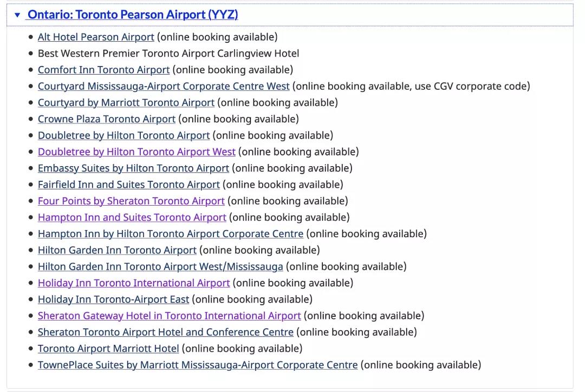The height and width of the screenshot is (392, 585).
Task: Open Courtyard by Marriott Toronto Airport link
Action: [x=126, y=102]
